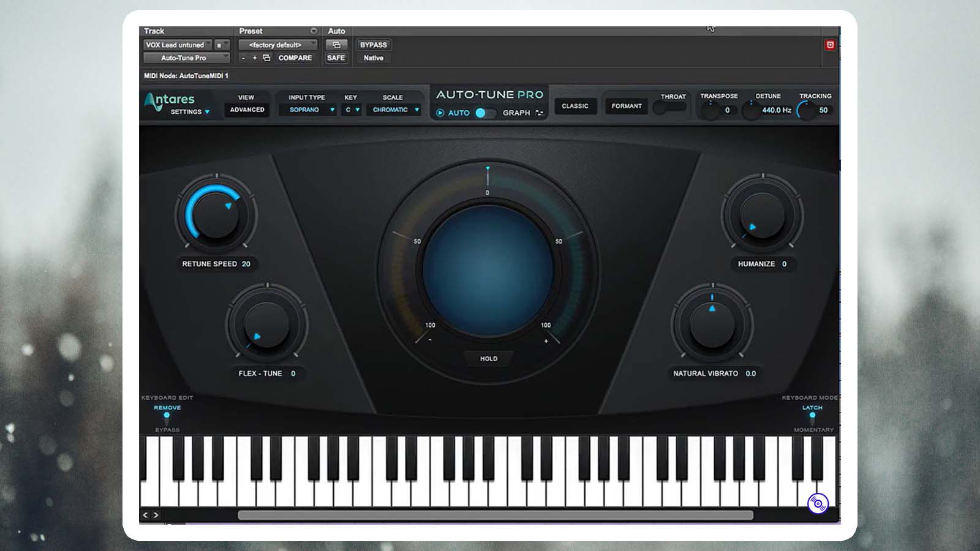Viewport: 980px width, 551px height.
Task: Click the Preset header label
Action: [x=251, y=31]
